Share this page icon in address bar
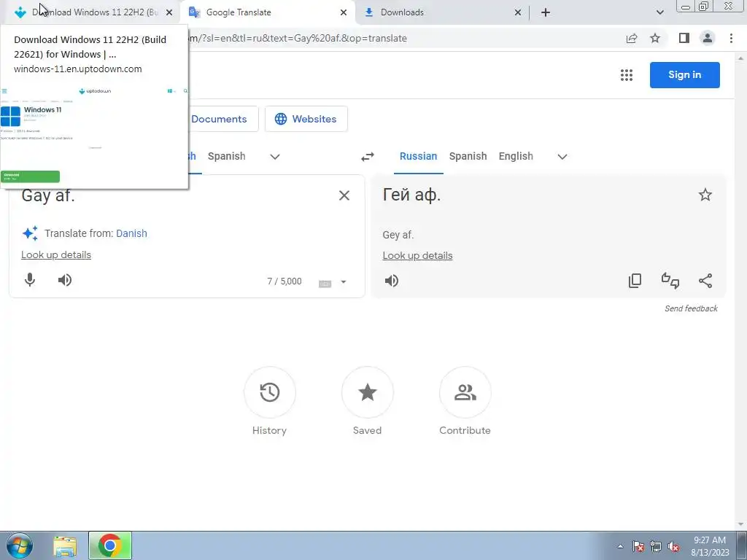Viewport: 747px width, 560px height. 632,38
